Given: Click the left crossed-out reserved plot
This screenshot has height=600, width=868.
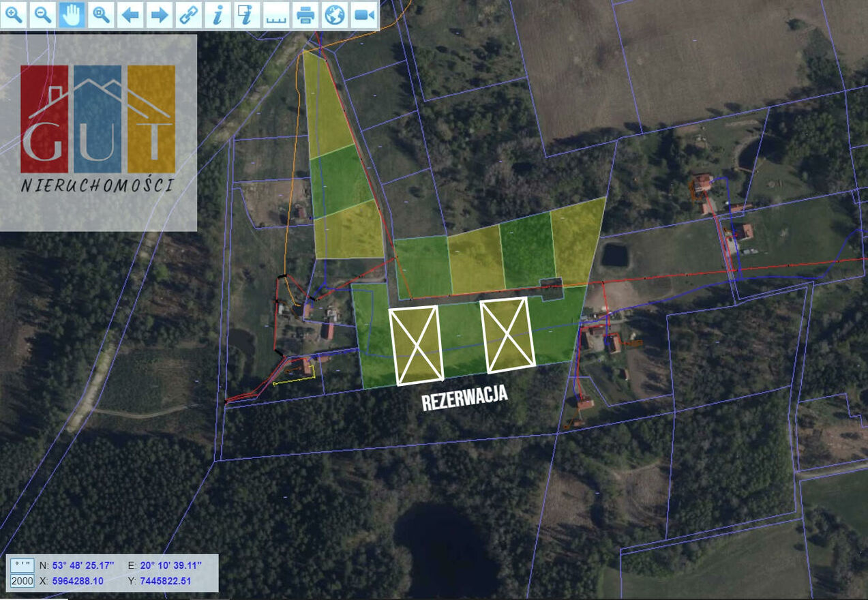Looking at the screenshot, I should coord(415,345).
